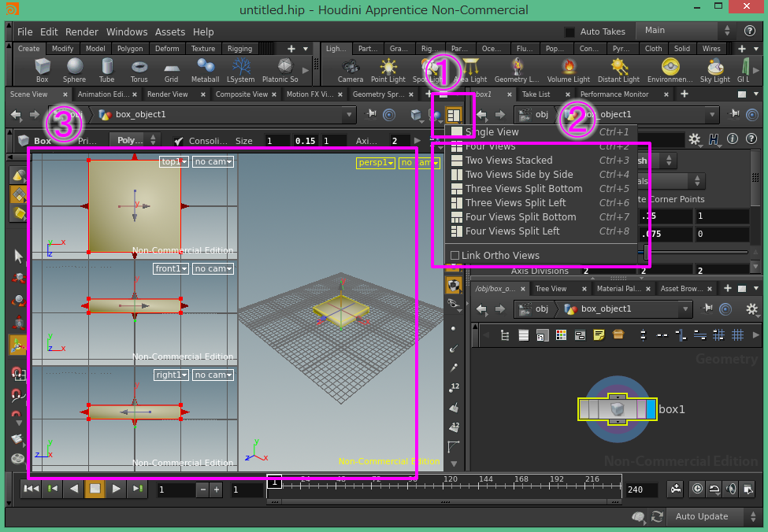Open the File menu
The image size is (768, 532).
(x=25, y=31)
